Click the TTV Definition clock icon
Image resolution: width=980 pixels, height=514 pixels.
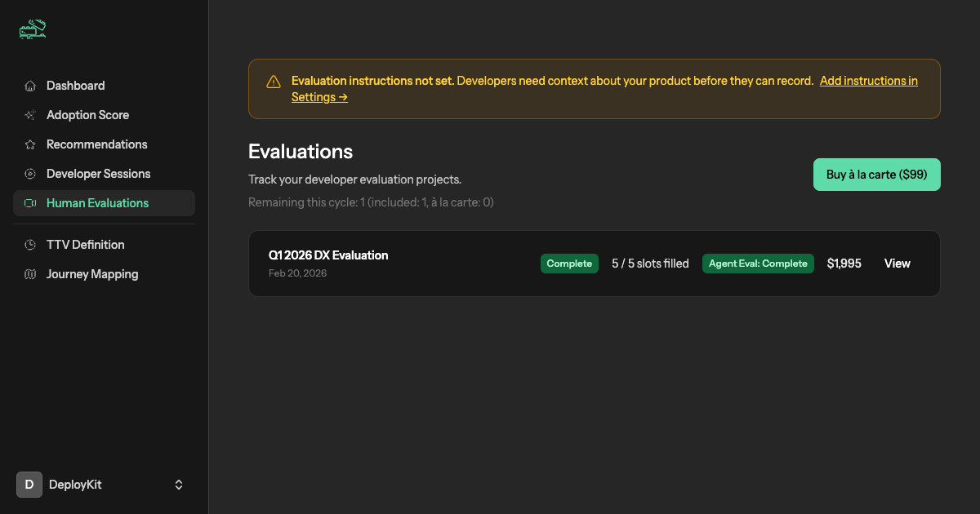(30, 244)
